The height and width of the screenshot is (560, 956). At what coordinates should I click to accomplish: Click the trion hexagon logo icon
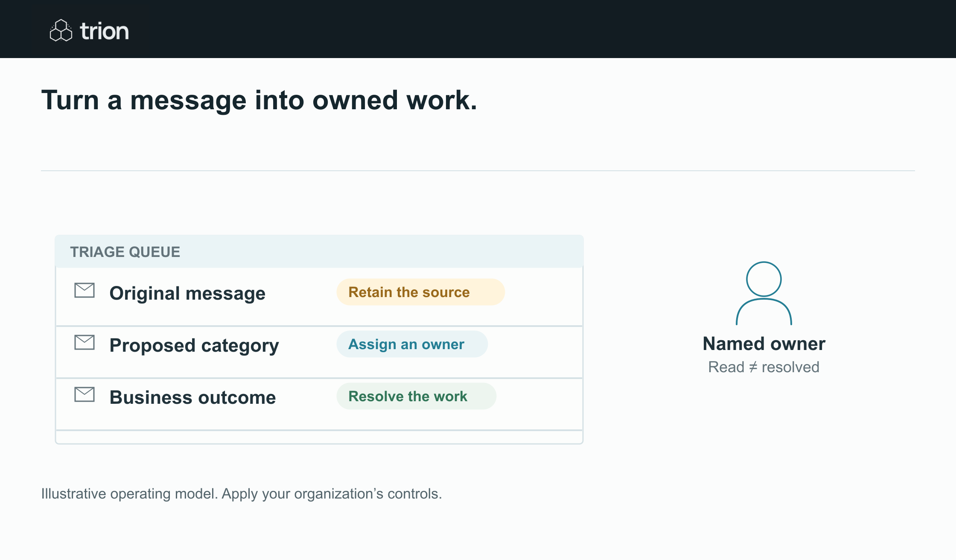tap(61, 30)
